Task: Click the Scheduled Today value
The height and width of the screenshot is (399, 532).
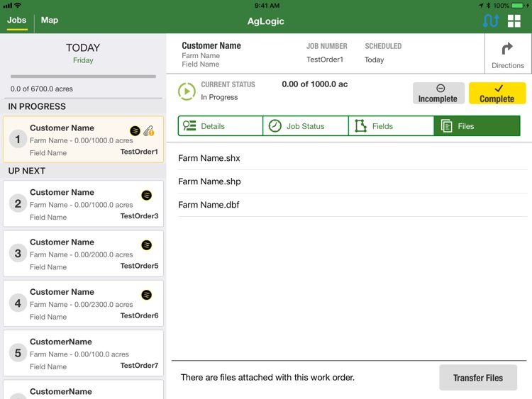Action: [374, 60]
